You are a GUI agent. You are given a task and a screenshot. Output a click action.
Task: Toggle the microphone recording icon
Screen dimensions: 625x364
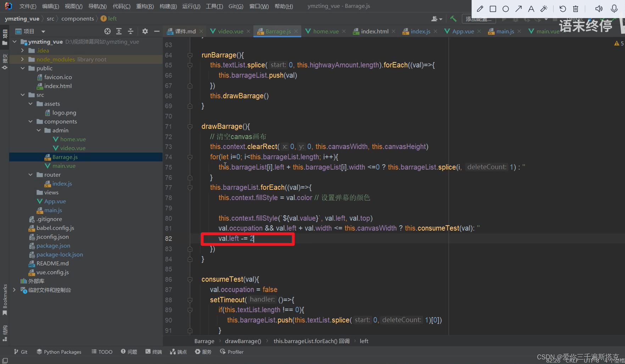pos(614,9)
